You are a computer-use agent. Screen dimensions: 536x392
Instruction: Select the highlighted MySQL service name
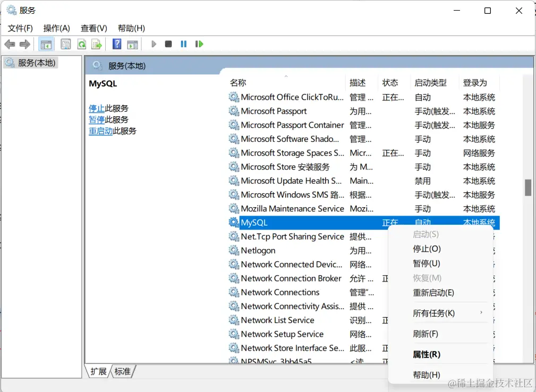254,223
